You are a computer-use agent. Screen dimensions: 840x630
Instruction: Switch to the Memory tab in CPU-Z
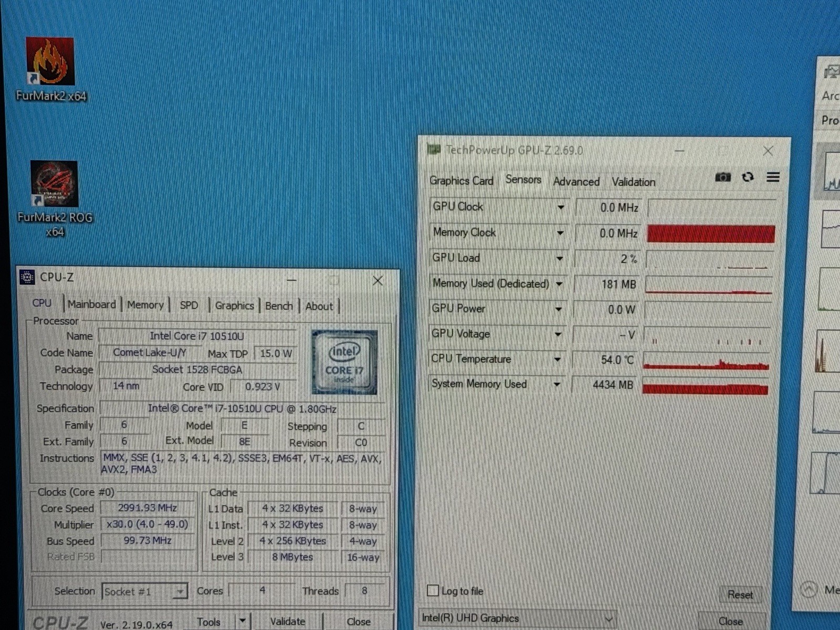[x=145, y=304]
